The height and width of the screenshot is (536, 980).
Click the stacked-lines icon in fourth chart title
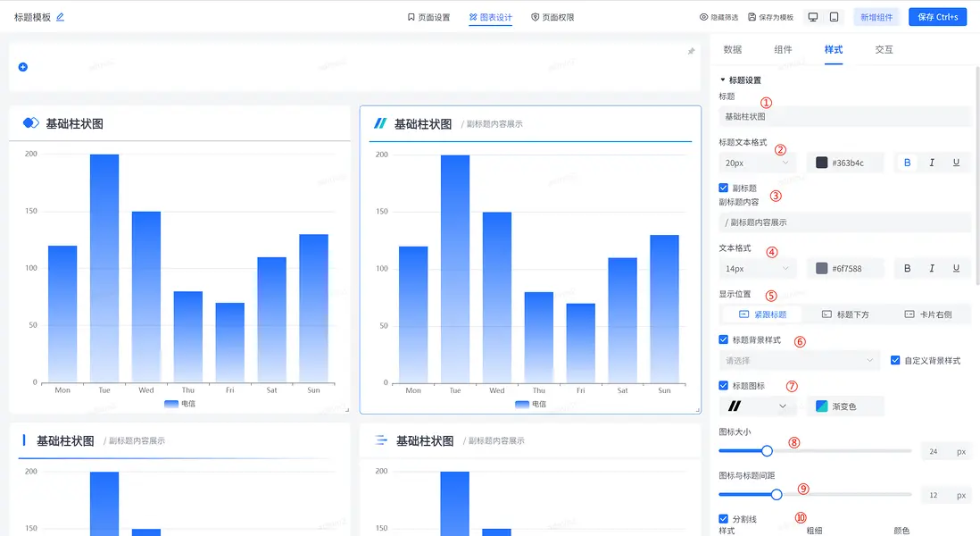tap(380, 440)
